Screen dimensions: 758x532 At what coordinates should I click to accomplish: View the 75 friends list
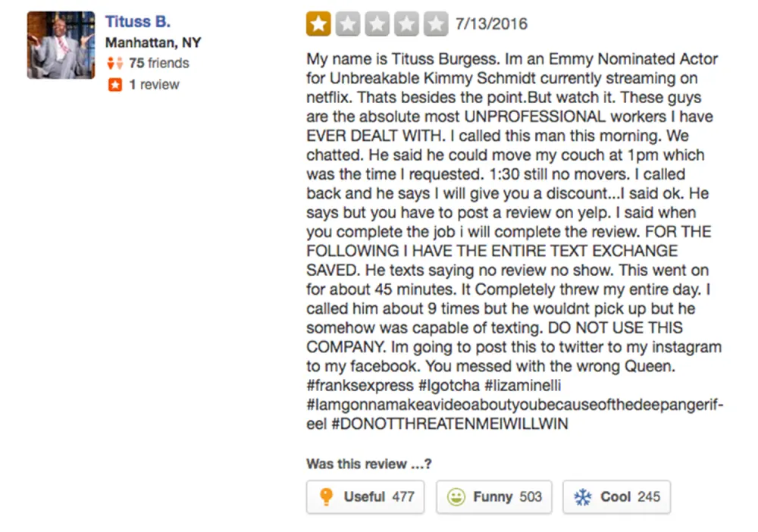click(x=158, y=64)
